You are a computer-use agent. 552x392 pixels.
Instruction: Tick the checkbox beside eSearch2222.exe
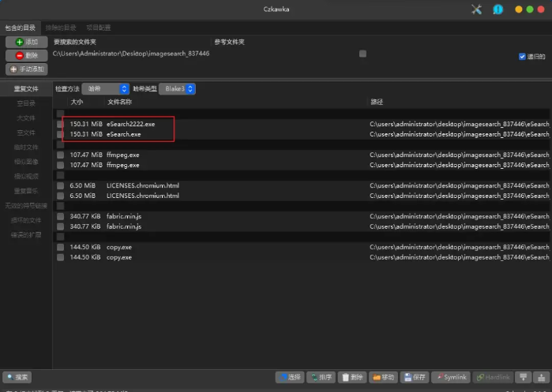(x=60, y=124)
